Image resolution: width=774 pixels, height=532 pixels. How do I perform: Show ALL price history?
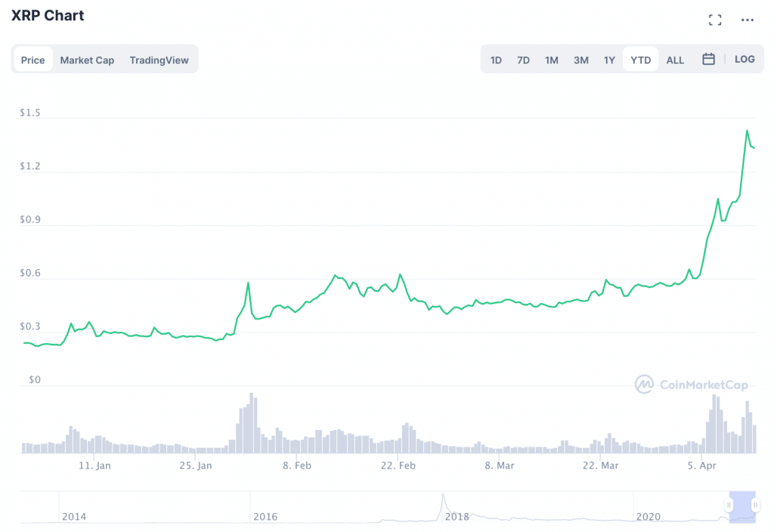675,60
